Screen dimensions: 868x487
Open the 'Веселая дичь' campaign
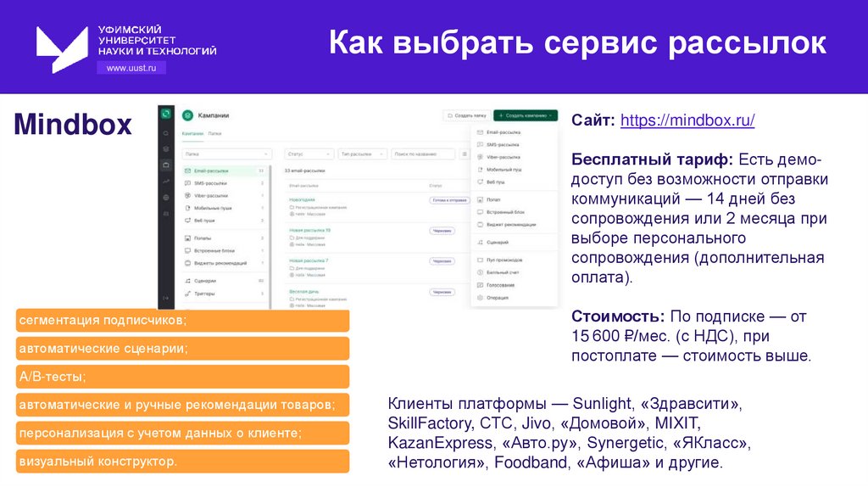click(x=304, y=291)
